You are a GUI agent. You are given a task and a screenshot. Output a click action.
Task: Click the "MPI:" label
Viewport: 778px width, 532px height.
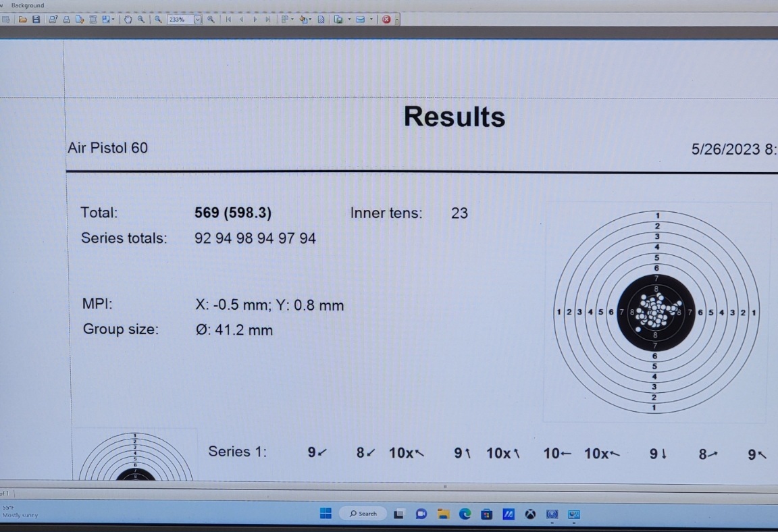pyautogui.click(x=97, y=303)
